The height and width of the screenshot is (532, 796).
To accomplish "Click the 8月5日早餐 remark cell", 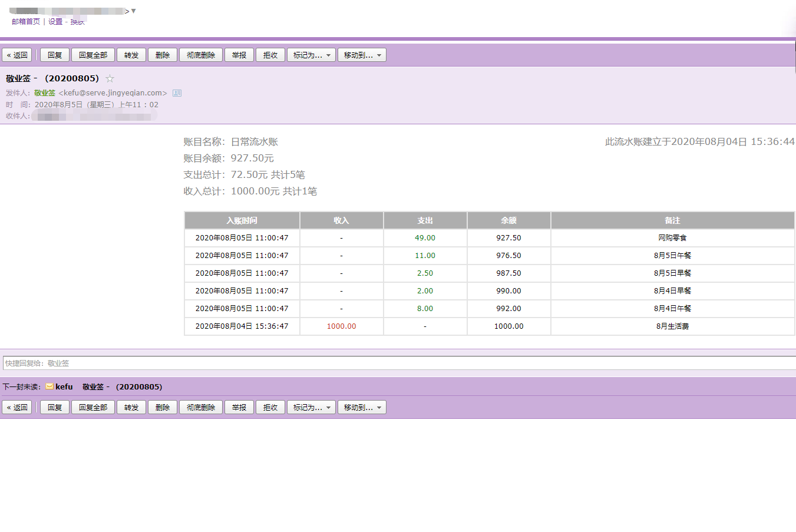I will (673, 273).
